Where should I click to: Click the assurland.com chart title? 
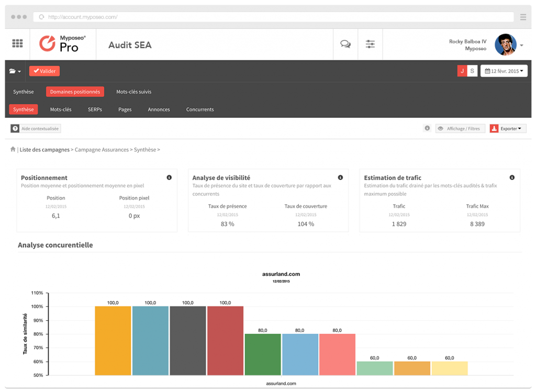pyautogui.click(x=281, y=274)
